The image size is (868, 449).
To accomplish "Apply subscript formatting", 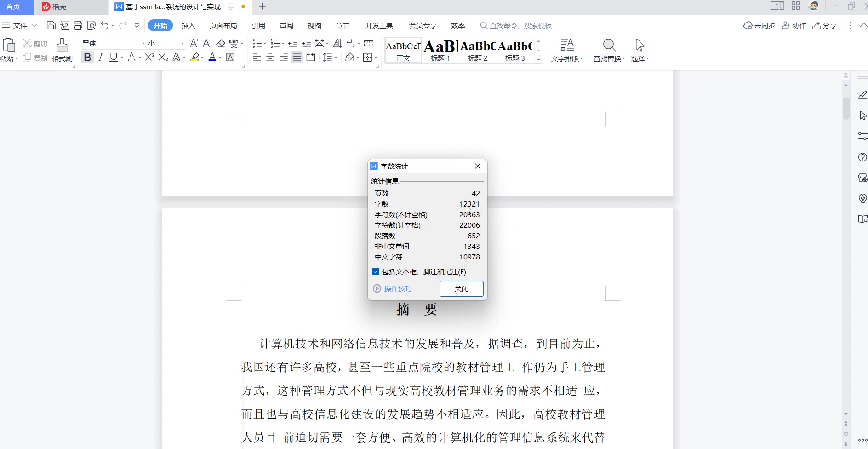I will [x=163, y=57].
